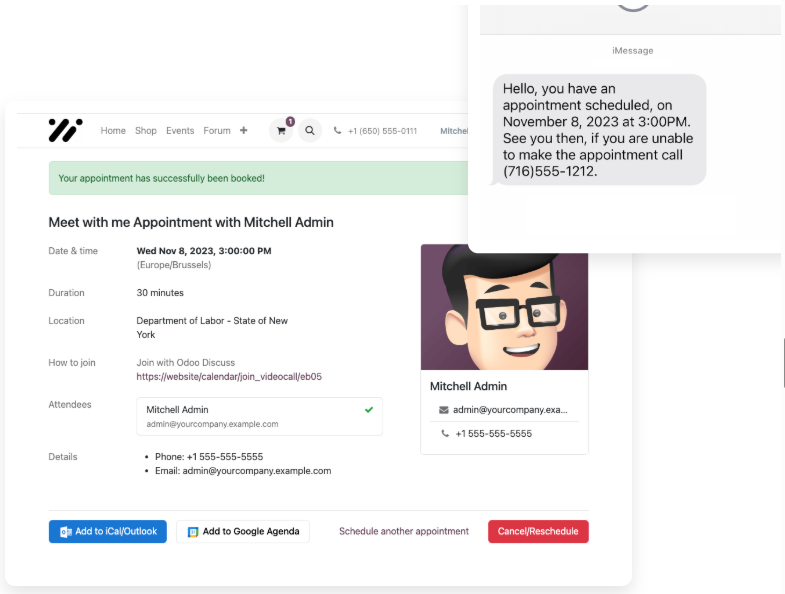This screenshot has height=594, width=785.
Task: Click the search magnifier icon
Action: (310, 130)
